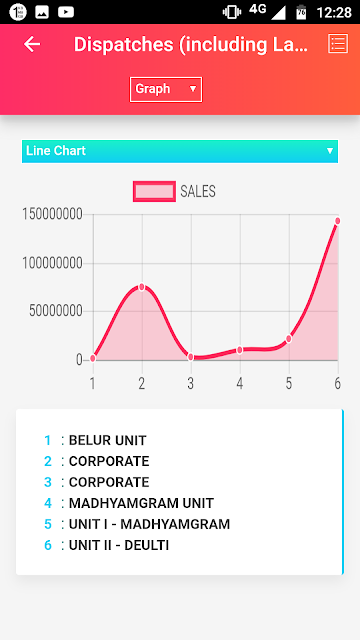Tap the 4G signal strength icon
The image size is (360, 640).
(x=267, y=11)
